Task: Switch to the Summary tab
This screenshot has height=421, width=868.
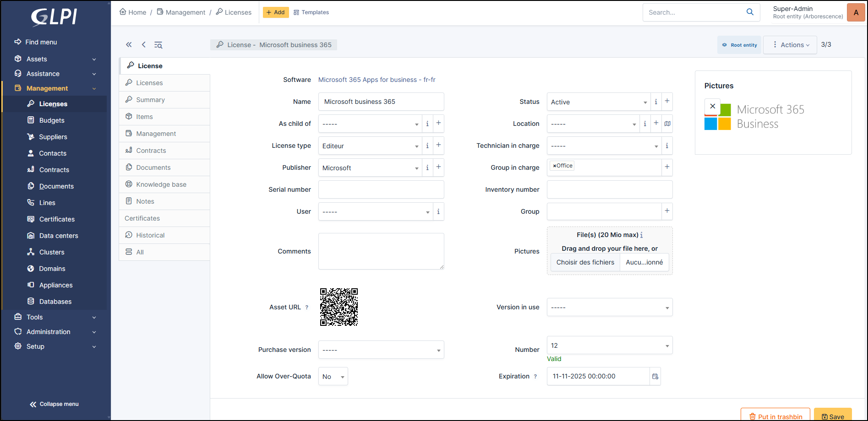Action: point(164,100)
